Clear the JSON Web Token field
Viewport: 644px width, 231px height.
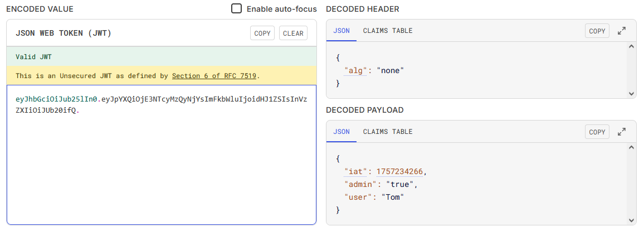293,33
